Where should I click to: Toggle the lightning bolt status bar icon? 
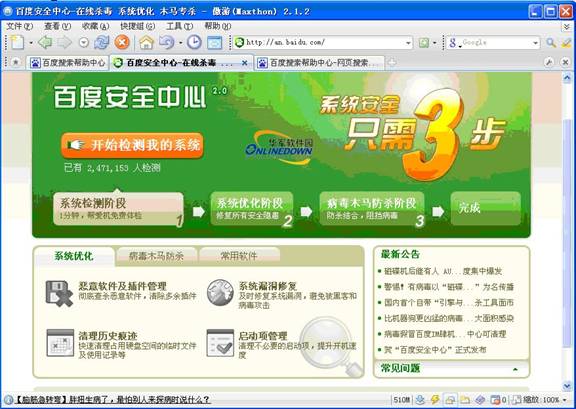(x=435, y=399)
